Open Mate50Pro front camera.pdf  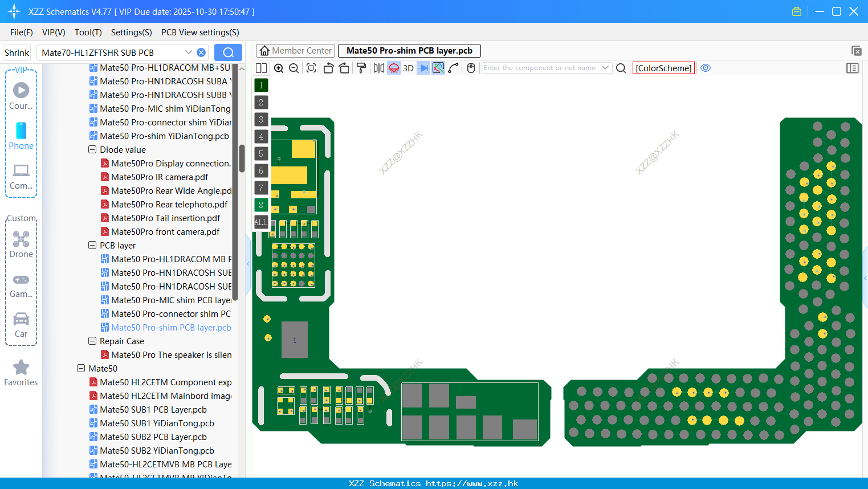click(165, 232)
